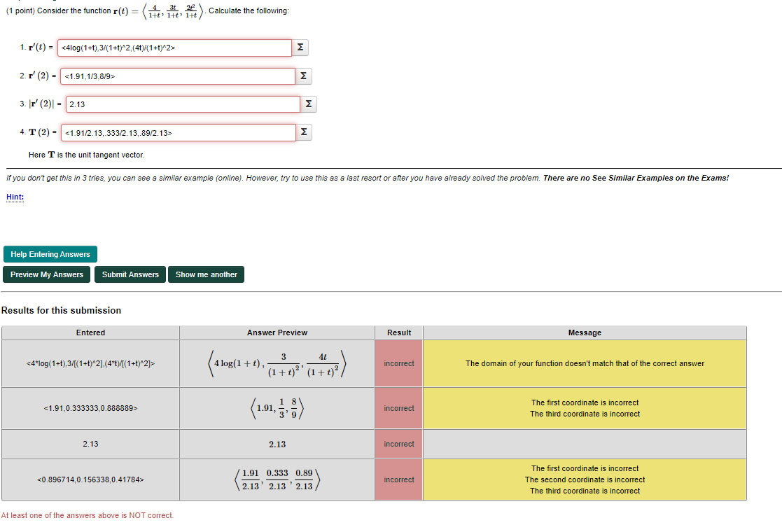Click Submit Answers button
Viewport: 782px width, 532px height.
coord(130,274)
